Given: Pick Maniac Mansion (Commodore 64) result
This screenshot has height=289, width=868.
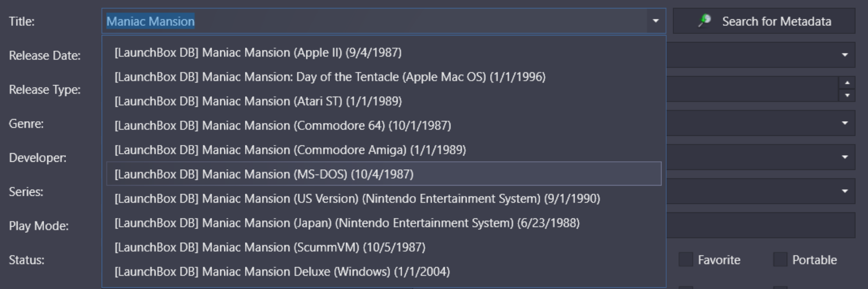Looking at the screenshot, I should (x=384, y=125).
